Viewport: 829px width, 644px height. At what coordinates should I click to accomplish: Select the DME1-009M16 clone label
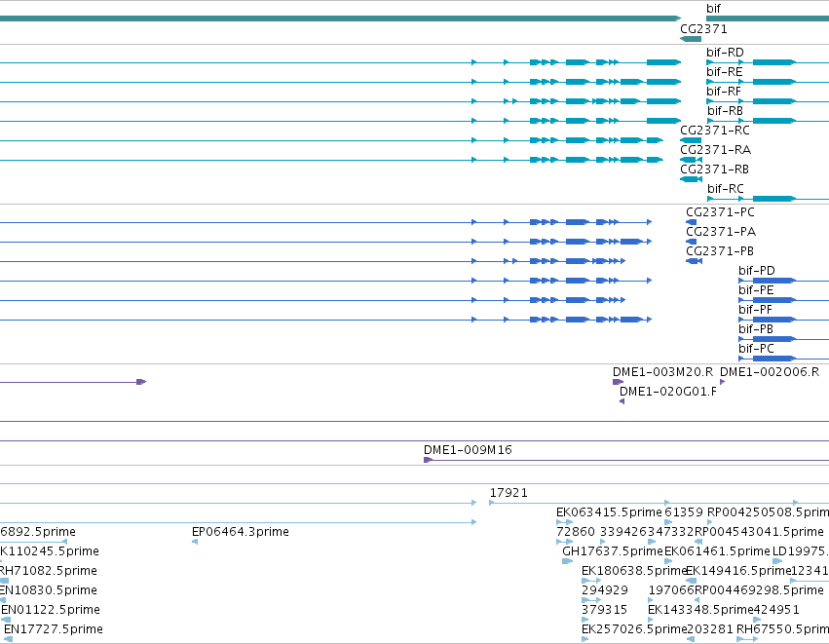(468, 450)
